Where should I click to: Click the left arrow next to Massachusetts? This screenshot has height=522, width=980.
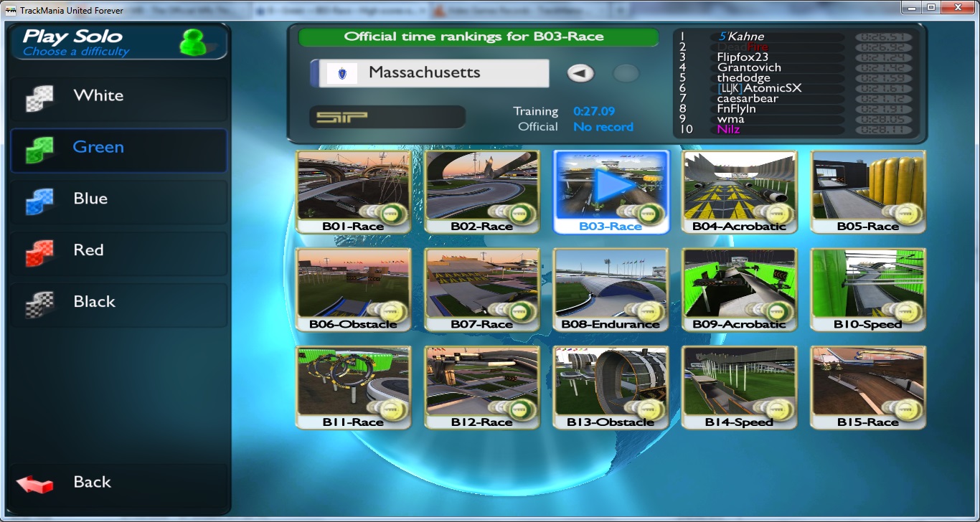click(x=581, y=73)
